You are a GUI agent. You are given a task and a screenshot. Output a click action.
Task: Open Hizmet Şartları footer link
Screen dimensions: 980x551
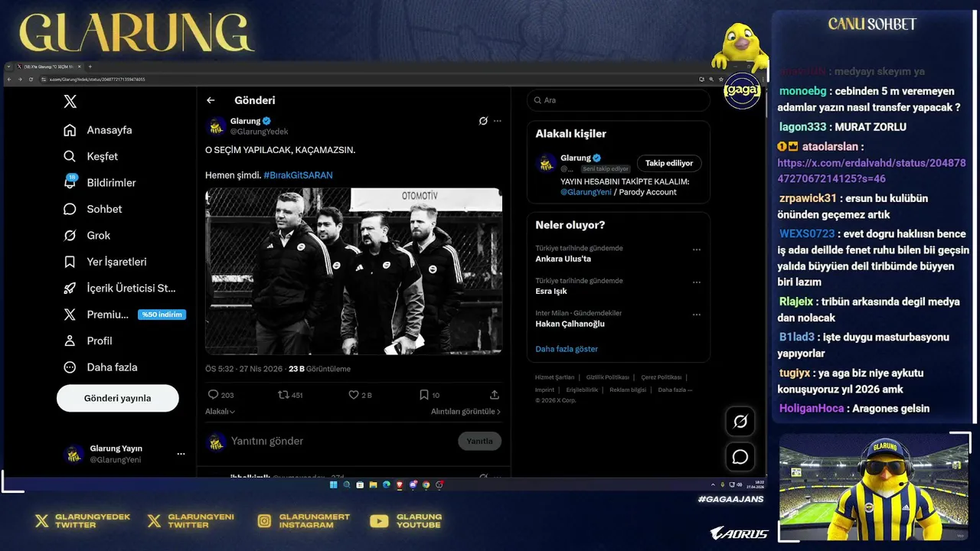tap(554, 377)
